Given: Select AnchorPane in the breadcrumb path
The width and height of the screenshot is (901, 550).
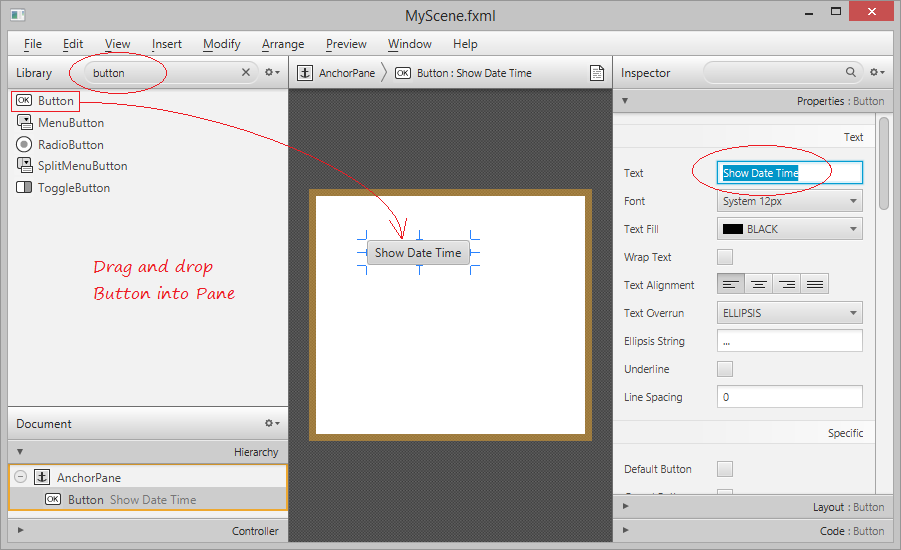Looking at the screenshot, I should 347,73.
